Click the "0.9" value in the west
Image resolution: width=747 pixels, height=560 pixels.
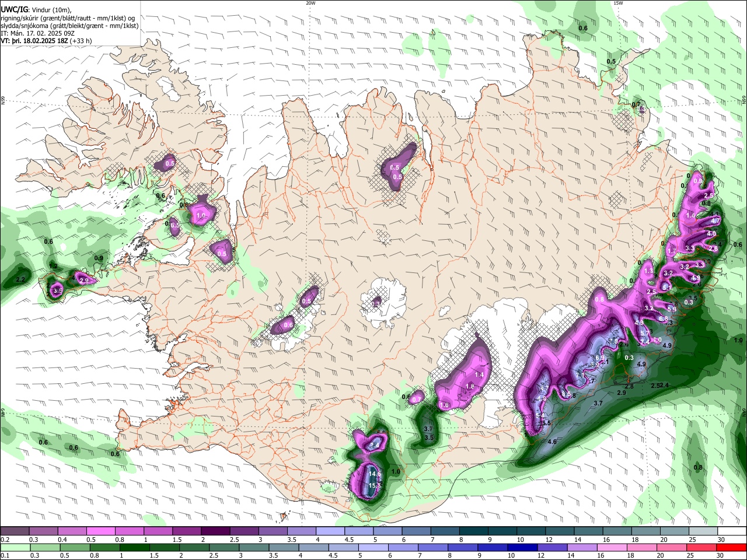pyautogui.click(x=99, y=258)
